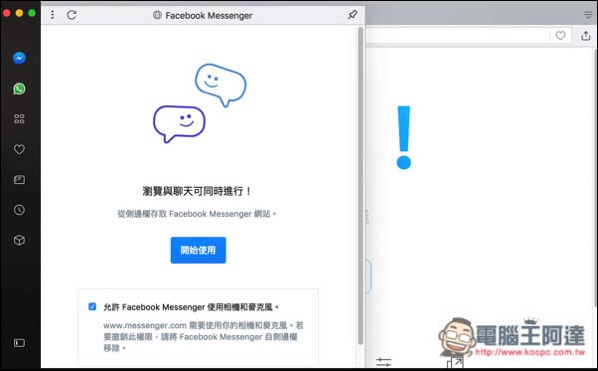Click the blue chat bubble illustration
Screen dimensions: 598x371
(220, 85)
